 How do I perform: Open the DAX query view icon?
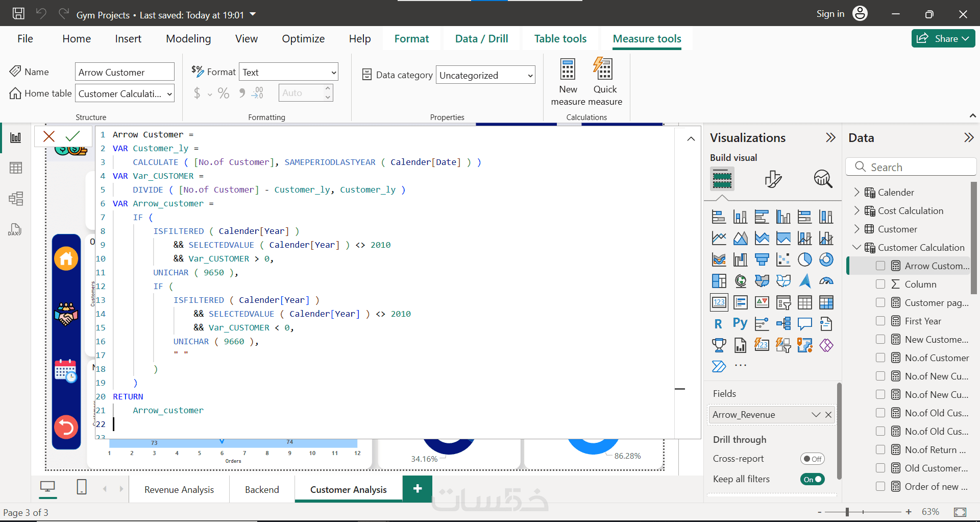pyautogui.click(x=15, y=230)
